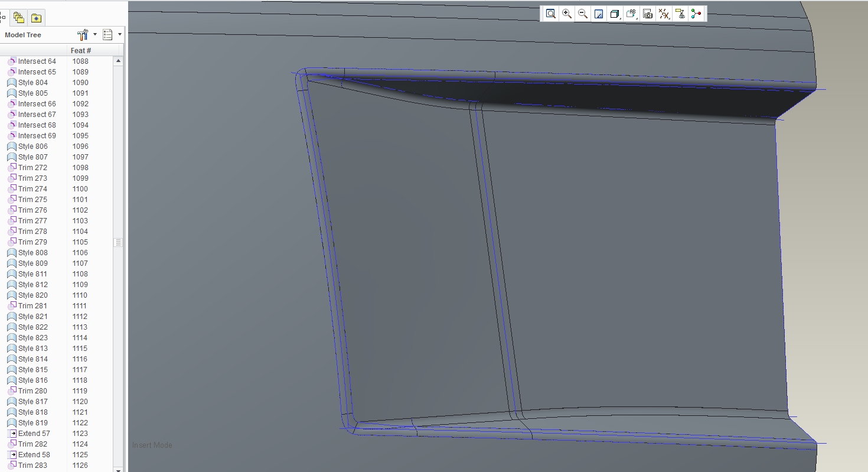
Task: Select Style 806 feature
Action: pos(33,147)
